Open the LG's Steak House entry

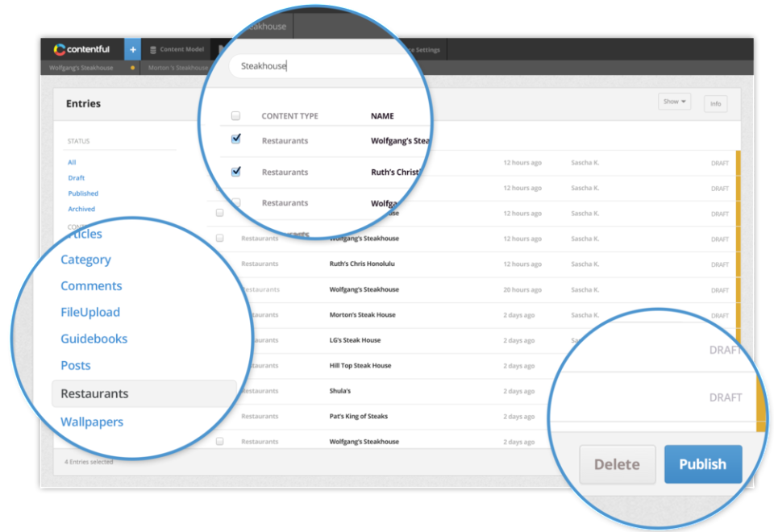pyautogui.click(x=355, y=340)
